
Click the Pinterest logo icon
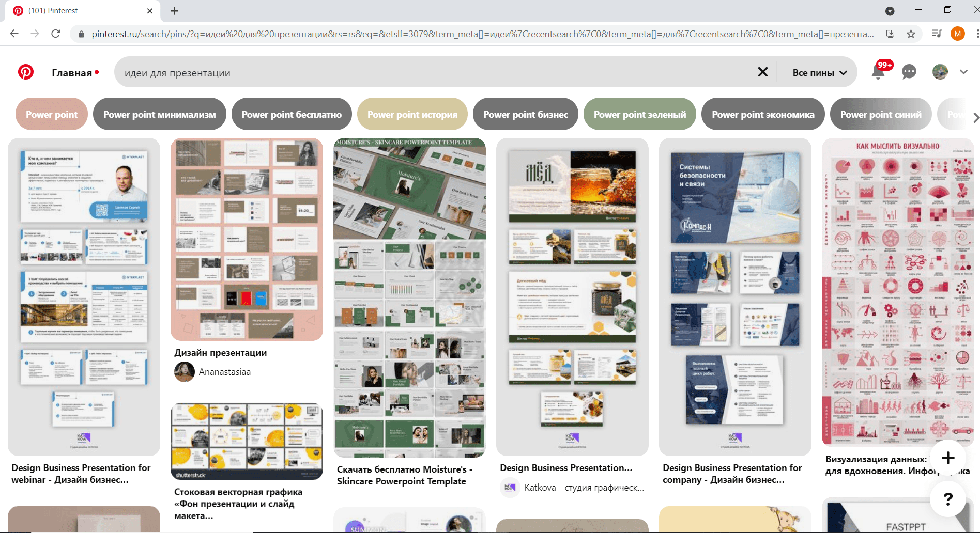25,72
